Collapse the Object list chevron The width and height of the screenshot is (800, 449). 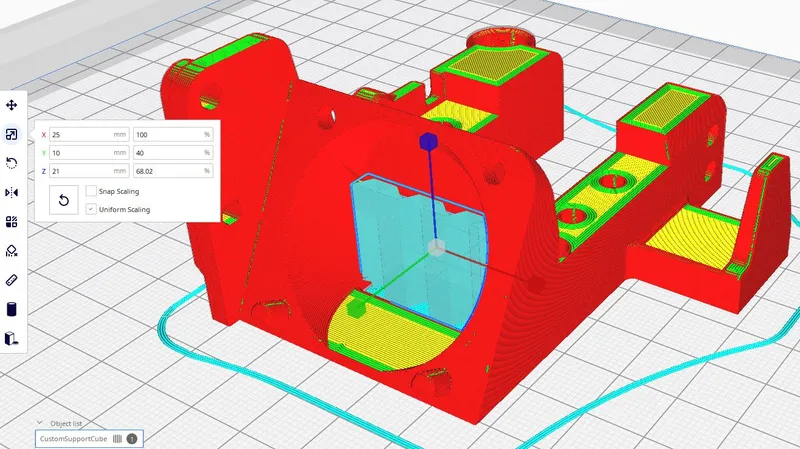pos(40,423)
